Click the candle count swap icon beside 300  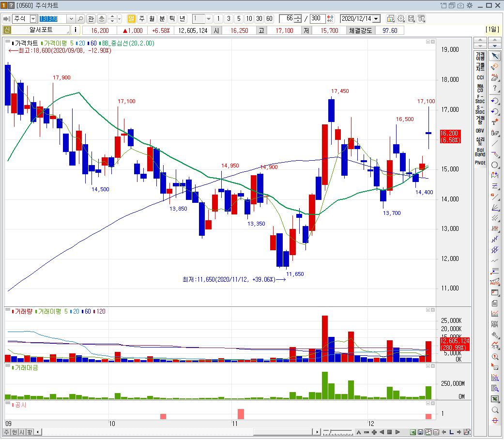click(x=330, y=19)
